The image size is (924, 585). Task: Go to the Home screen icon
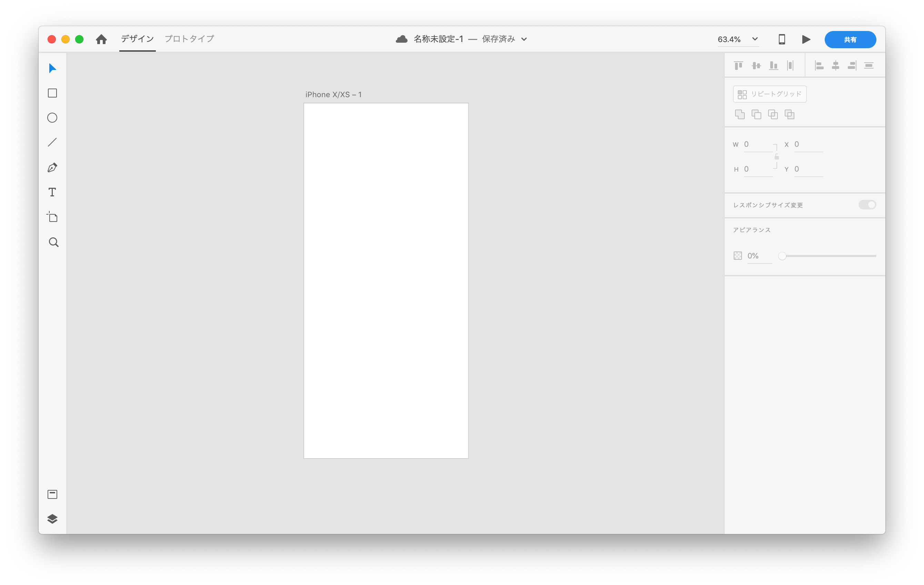tap(101, 39)
